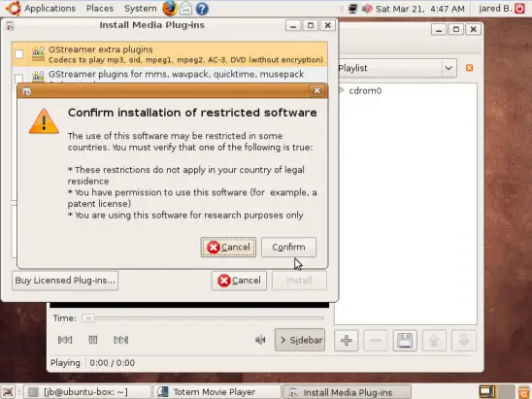Viewport: 532px width, 399px height.
Task: Click the show desktop button in the taskbar
Action: [8, 392]
